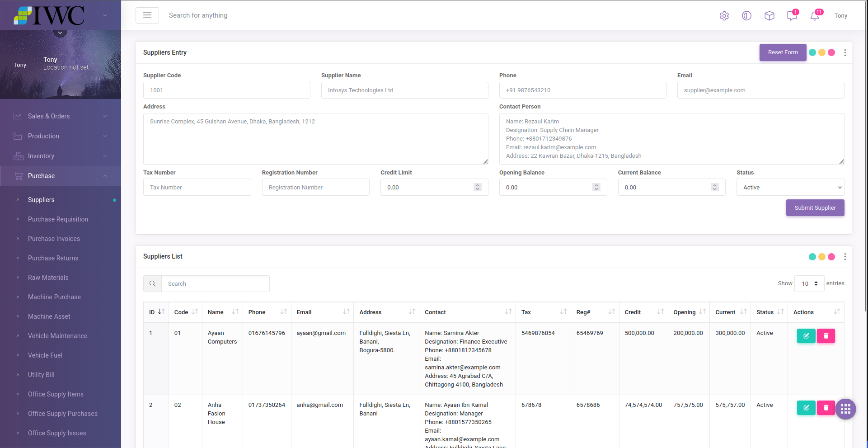The width and height of the screenshot is (868, 448).
Task: Click the Search for anything field
Action: [198, 15]
